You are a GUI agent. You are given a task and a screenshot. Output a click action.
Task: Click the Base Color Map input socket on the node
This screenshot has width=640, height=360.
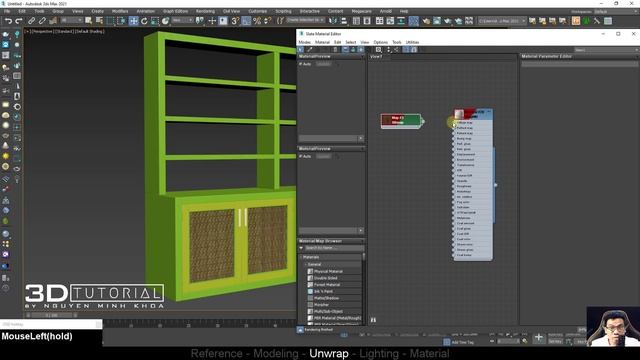pyautogui.click(x=453, y=122)
